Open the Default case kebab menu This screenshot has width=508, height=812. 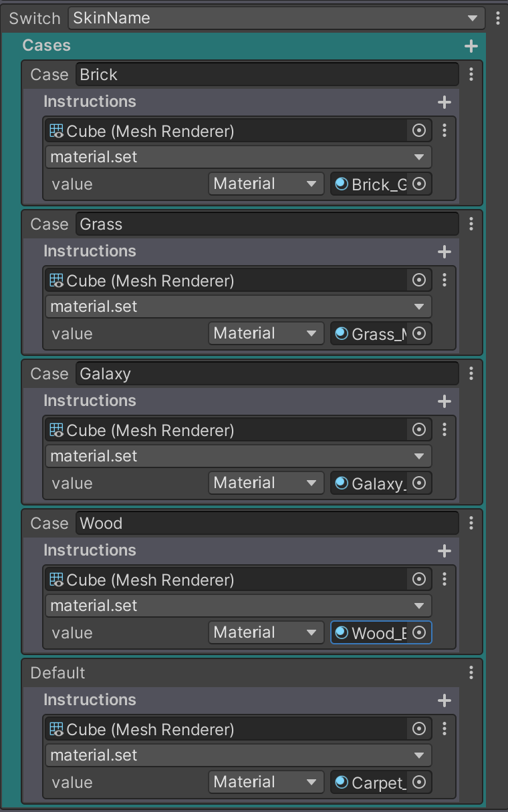pos(471,672)
